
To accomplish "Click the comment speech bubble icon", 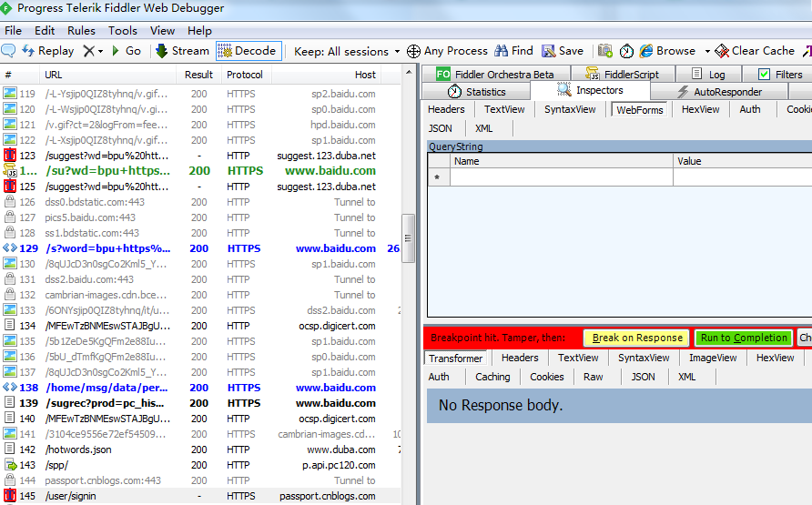I will 8,51.
